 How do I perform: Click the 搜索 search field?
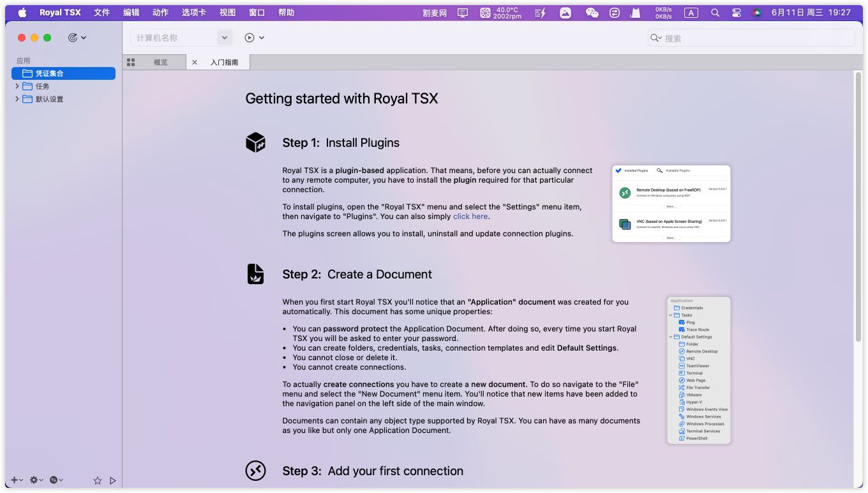751,38
